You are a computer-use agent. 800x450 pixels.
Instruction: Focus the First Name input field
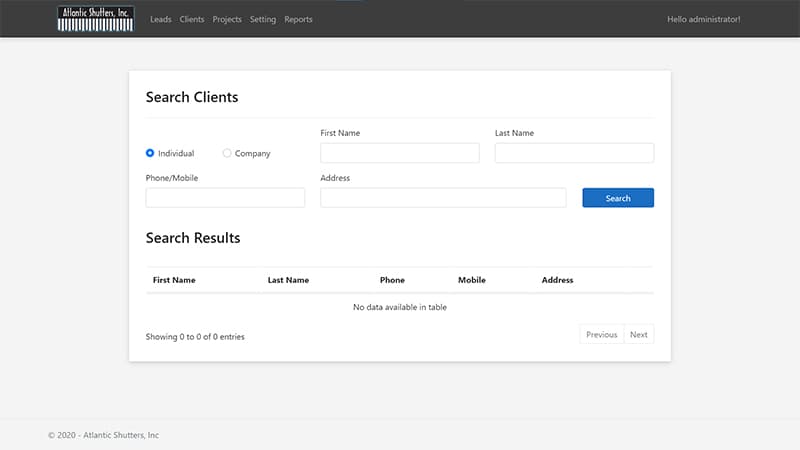coord(399,153)
